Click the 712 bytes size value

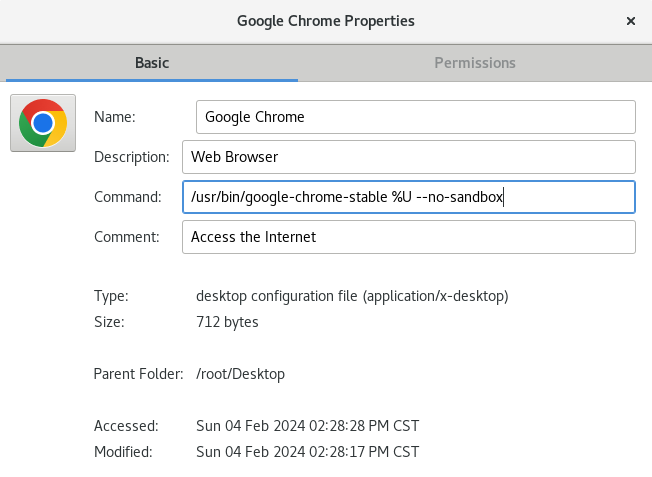pyautogui.click(x=228, y=322)
